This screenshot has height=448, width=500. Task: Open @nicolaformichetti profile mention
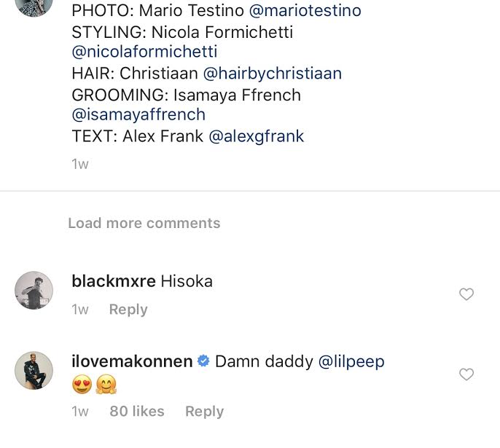[x=144, y=52]
